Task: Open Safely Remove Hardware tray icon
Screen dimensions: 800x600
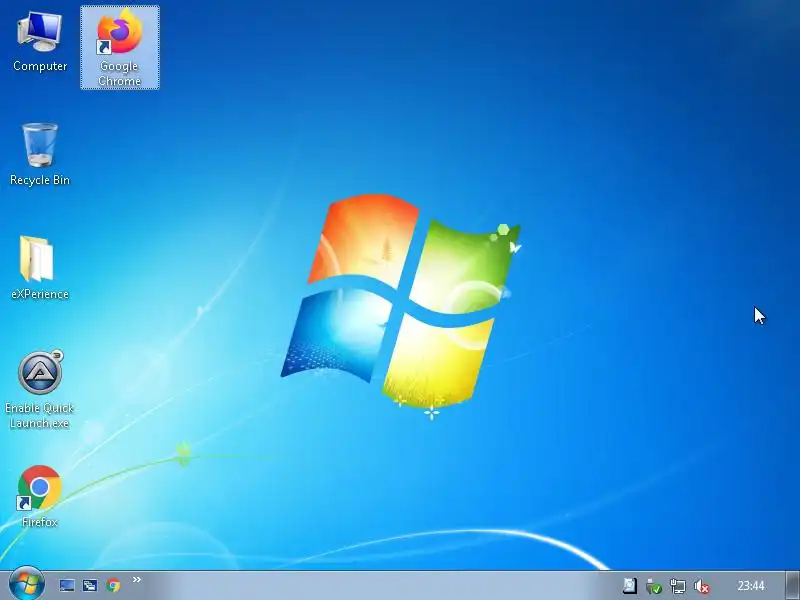Action: pos(654,586)
